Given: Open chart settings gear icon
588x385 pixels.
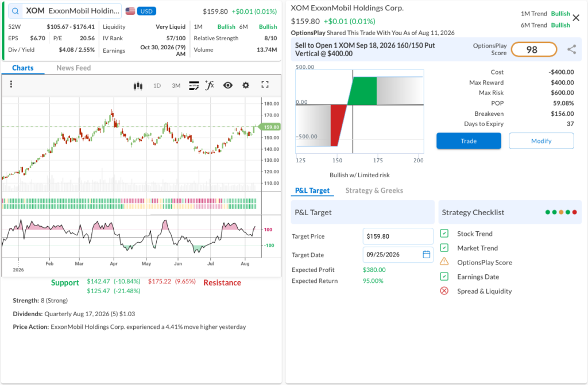Looking at the screenshot, I should click(x=246, y=85).
